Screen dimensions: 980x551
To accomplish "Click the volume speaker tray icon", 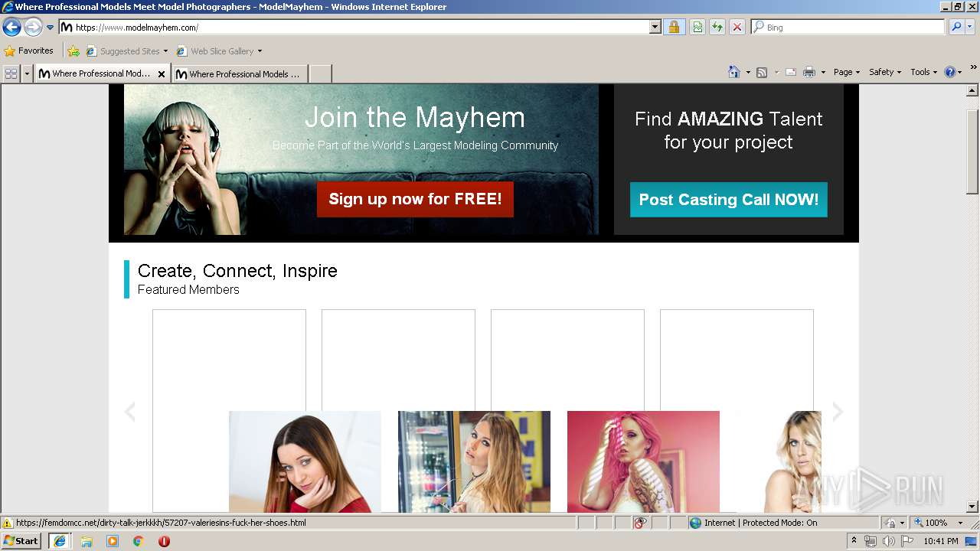I will (889, 541).
